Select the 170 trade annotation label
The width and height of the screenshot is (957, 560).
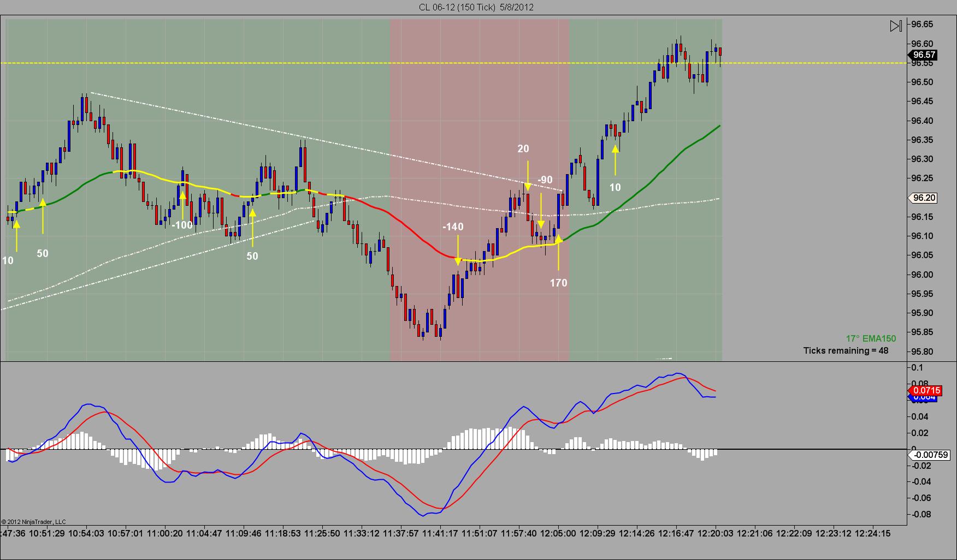[x=558, y=283]
